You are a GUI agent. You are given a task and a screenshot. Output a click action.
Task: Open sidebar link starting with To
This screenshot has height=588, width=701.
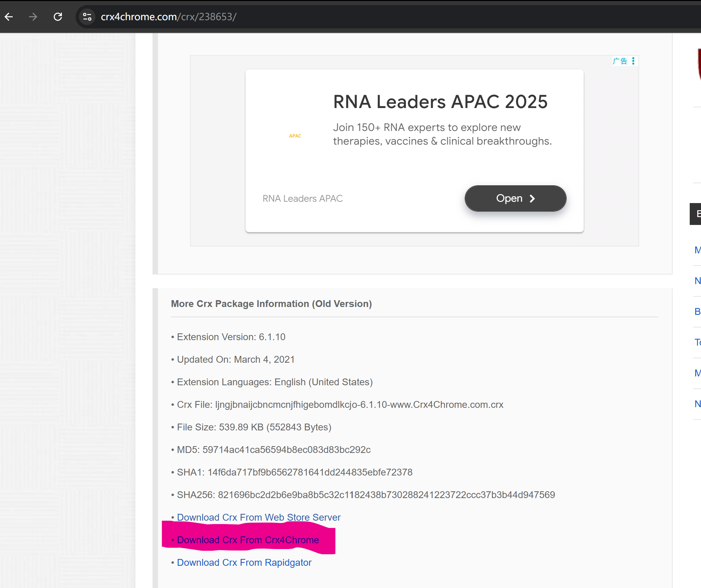(697, 342)
